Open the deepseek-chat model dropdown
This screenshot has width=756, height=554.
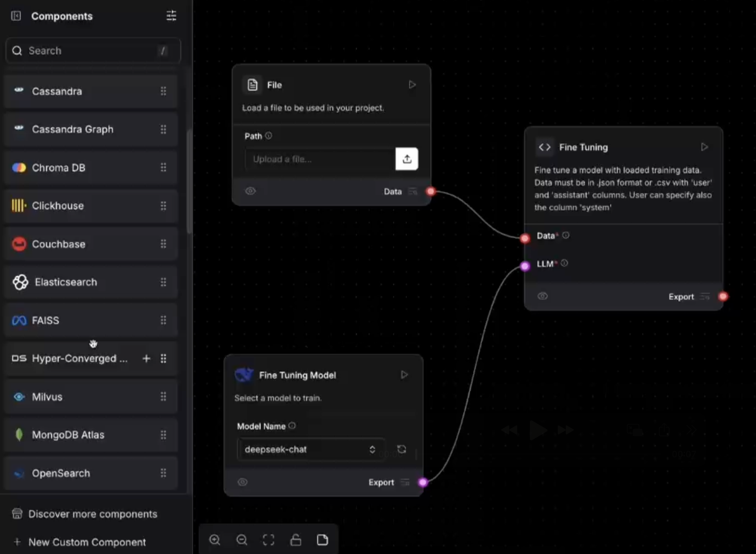[311, 449]
